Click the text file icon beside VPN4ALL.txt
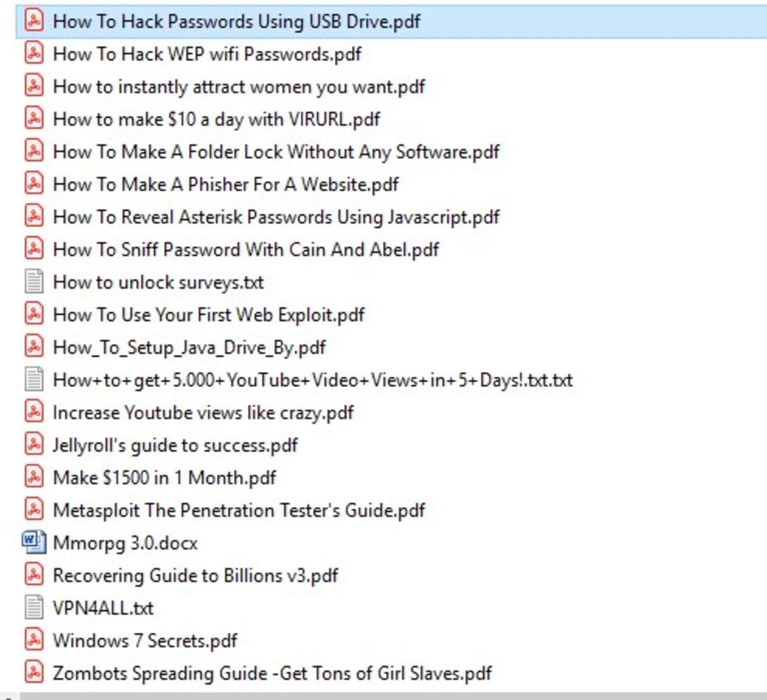767x700 pixels. pos(34,607)
